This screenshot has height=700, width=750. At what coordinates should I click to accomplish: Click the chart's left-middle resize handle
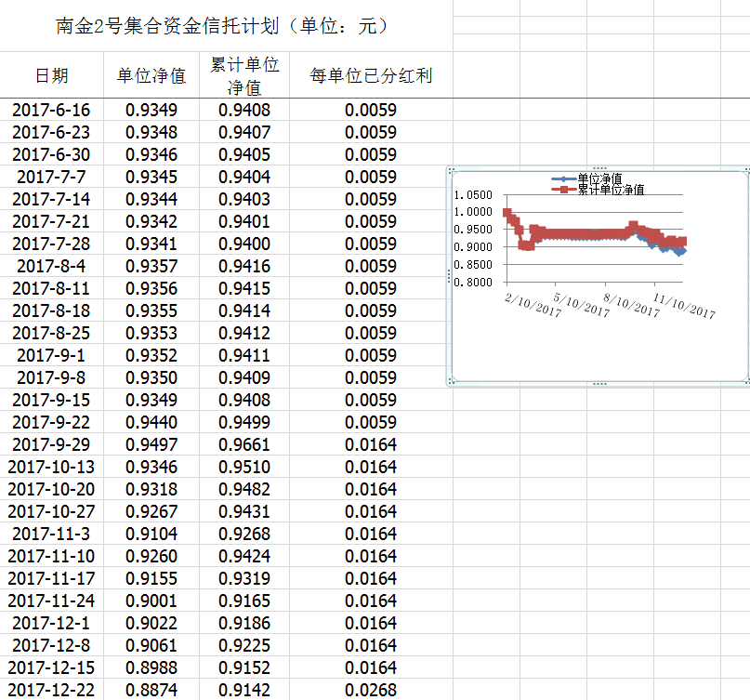pos(450,276)
